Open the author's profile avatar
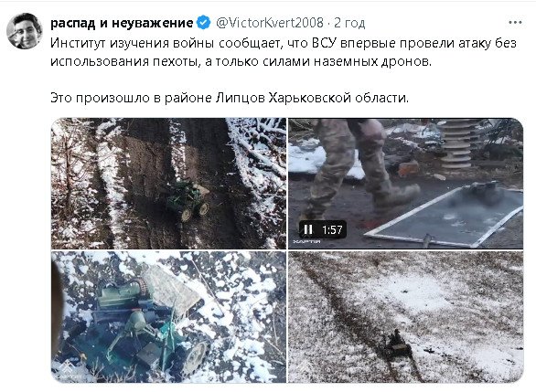This screenshot has width=536, height=392. click(x=25, y=31)
